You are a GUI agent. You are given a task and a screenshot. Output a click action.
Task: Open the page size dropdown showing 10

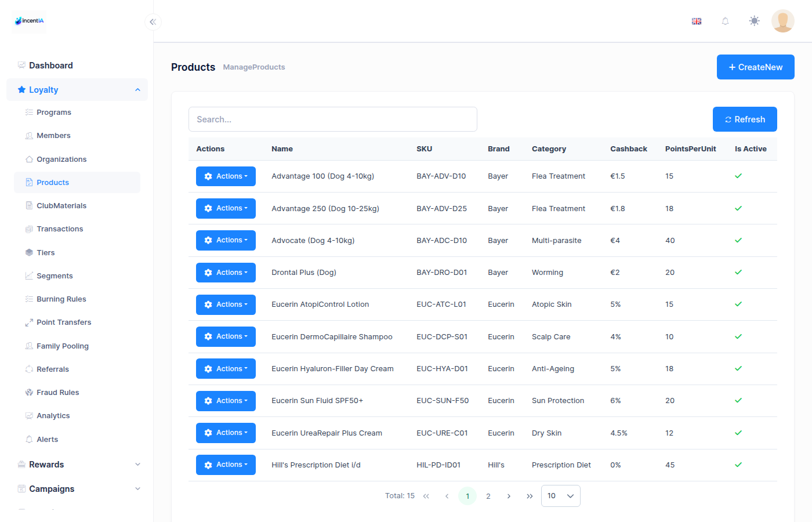pyautogui.click(x=560, y=496)
